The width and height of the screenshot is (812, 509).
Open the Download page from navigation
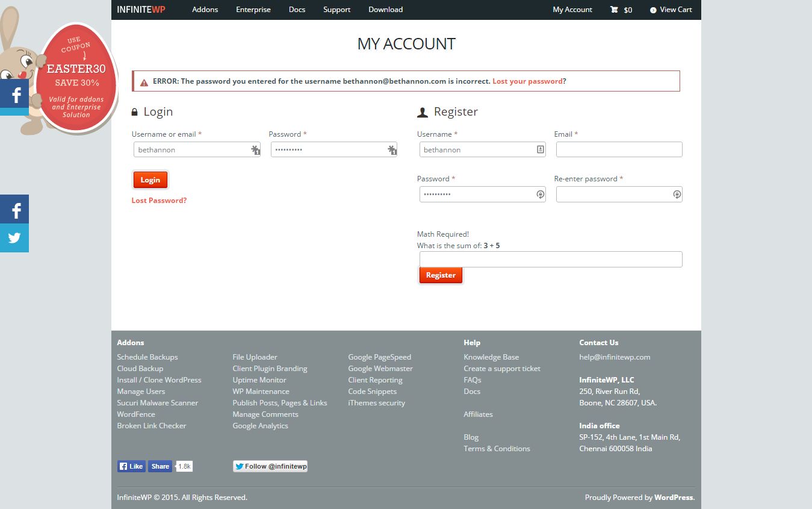tap(386, 10)
